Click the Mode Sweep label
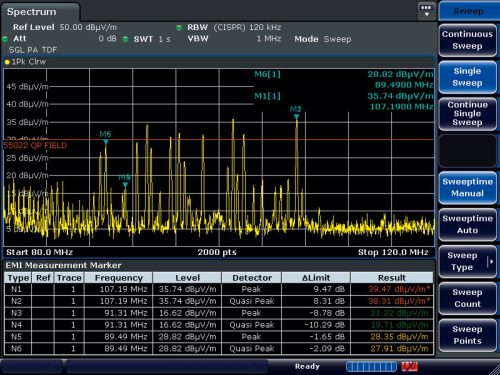Viewport: 500px width, 375px height. 323,39
